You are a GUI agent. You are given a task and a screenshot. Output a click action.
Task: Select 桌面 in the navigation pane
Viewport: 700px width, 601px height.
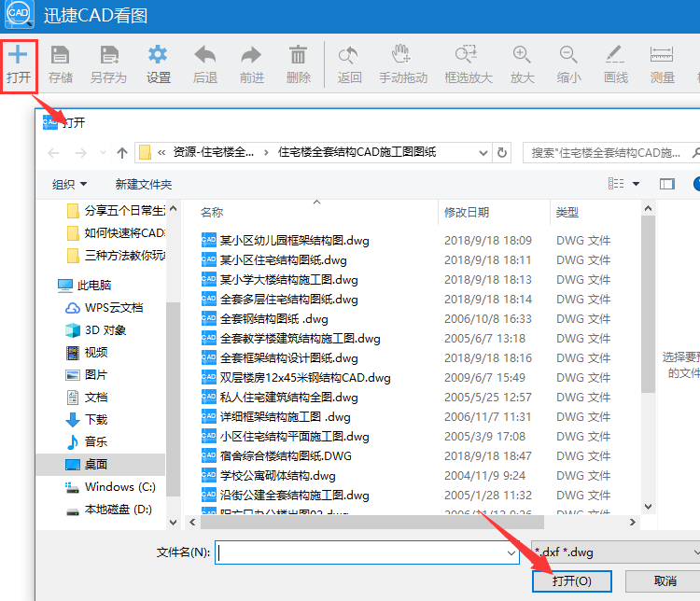pyautogui.click(x=101, y=465)
